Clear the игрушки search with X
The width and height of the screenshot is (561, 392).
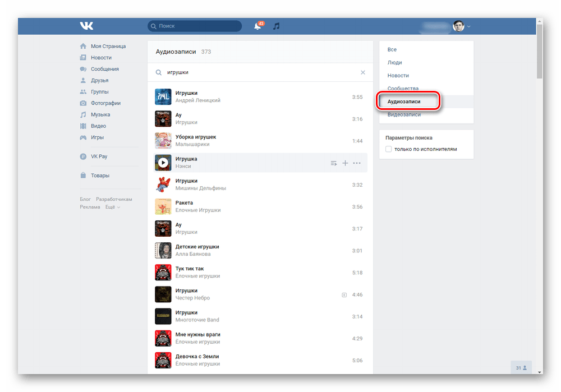click(x=363, y=72)
